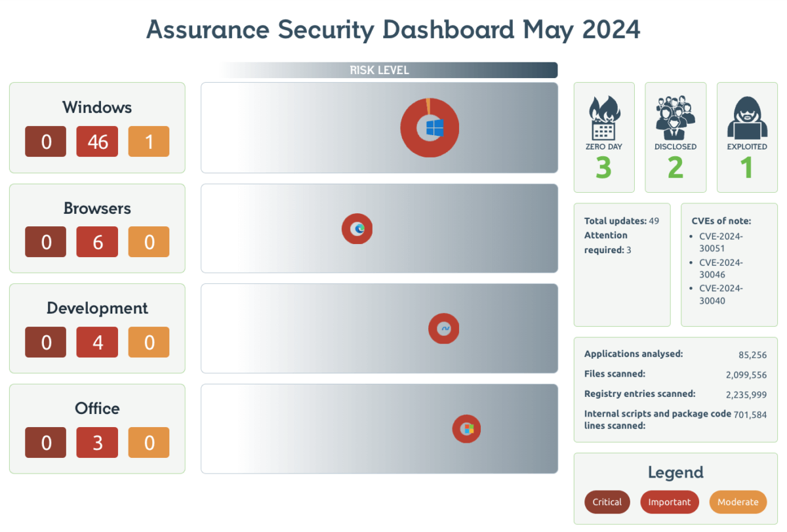The width and height of the screenshot is (787, 532).
Task: Click the Browsers section title
Action: pyautogui.click(x=96, y=208)
